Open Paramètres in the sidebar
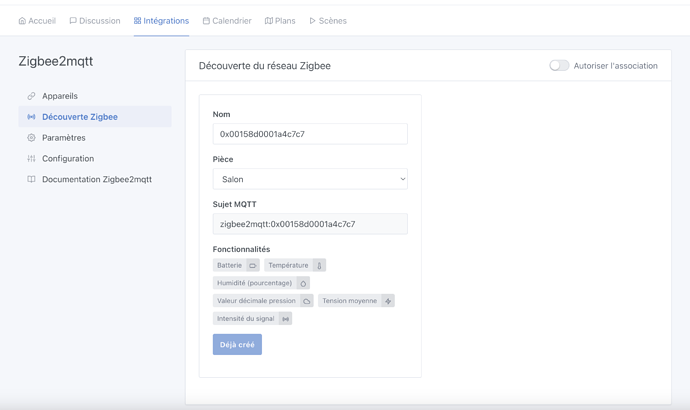Image resolution: width=690 pixels, height=410 pixels. tap(95, 138)
